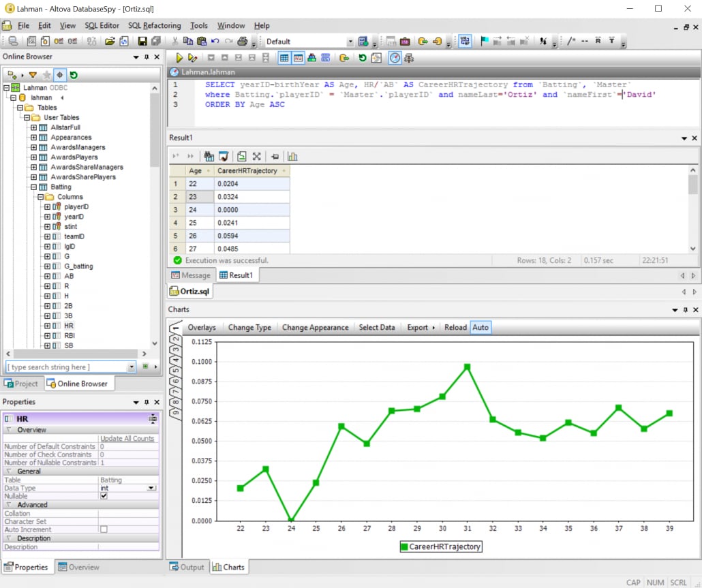This screenshot has width=702, height=588.
Task: Pin the Online Browser panel
Action: point(147,57)
